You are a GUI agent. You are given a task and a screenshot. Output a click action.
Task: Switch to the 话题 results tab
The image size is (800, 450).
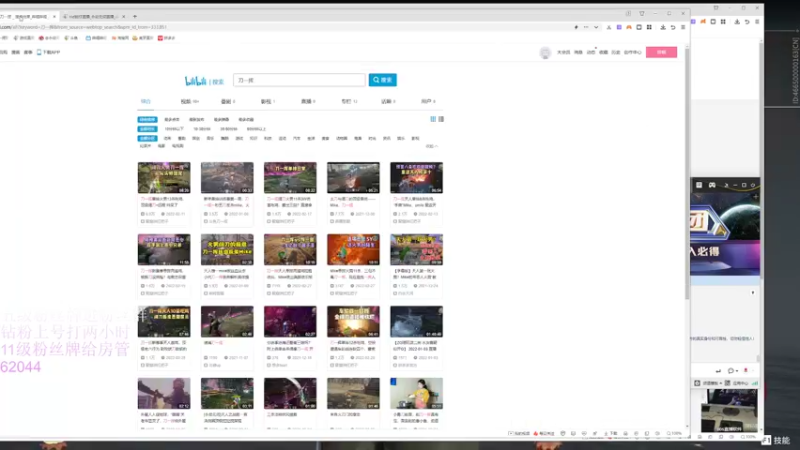[x=388, y=102]
